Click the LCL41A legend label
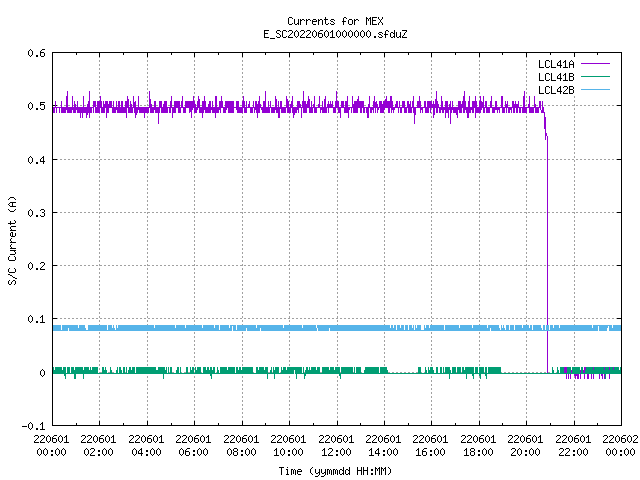 tap(556, 64)
